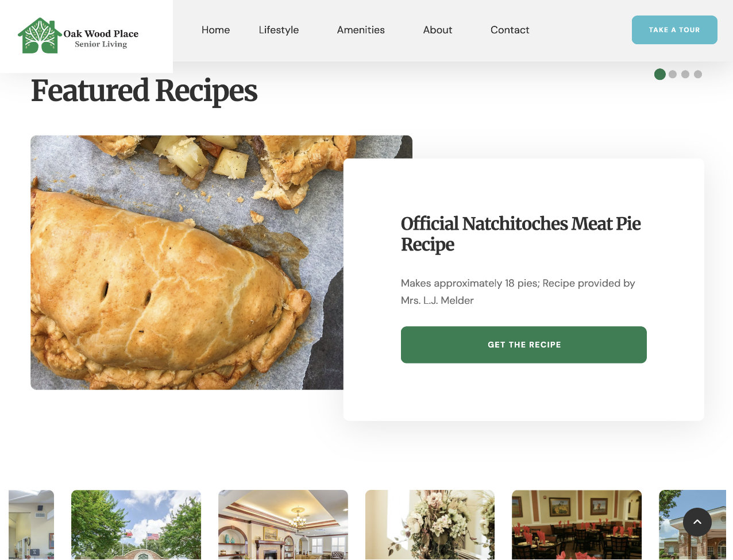Screen dimensions: 733x560
Task: Select the second carousel dot
Action: (673, 74)
